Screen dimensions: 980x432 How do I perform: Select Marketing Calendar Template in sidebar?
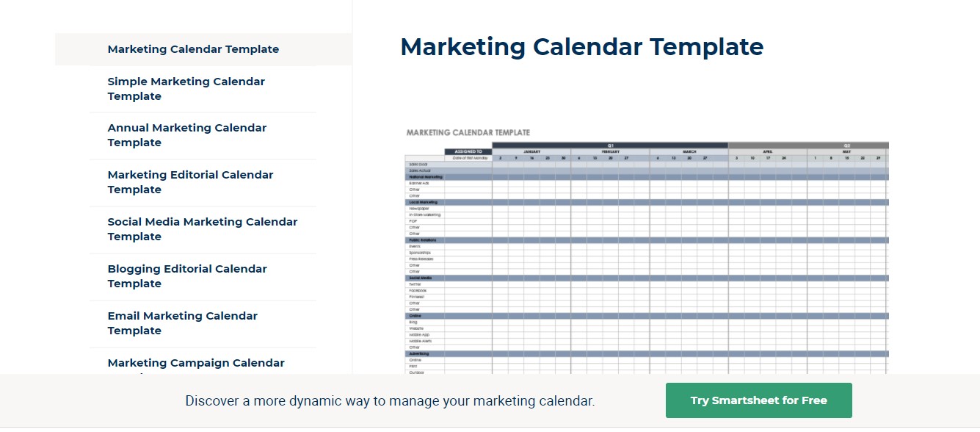[x=193, y=49]
